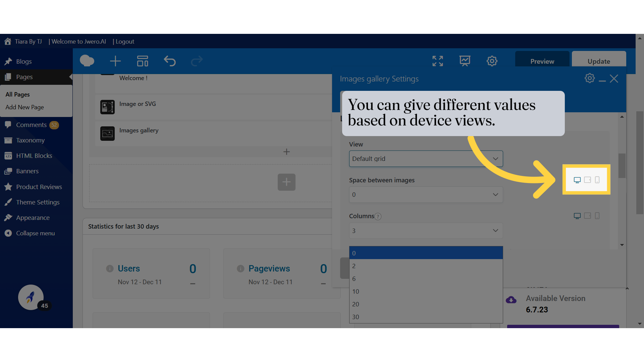The image size is (644, 362).
Task: Click the plus add element icon
Action: point(115,61)
